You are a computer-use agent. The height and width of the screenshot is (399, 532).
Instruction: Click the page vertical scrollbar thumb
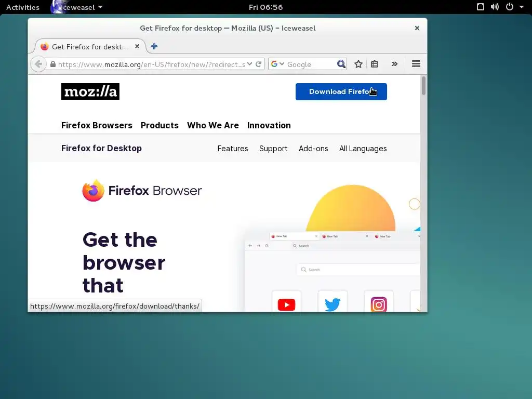click(423, 86)
